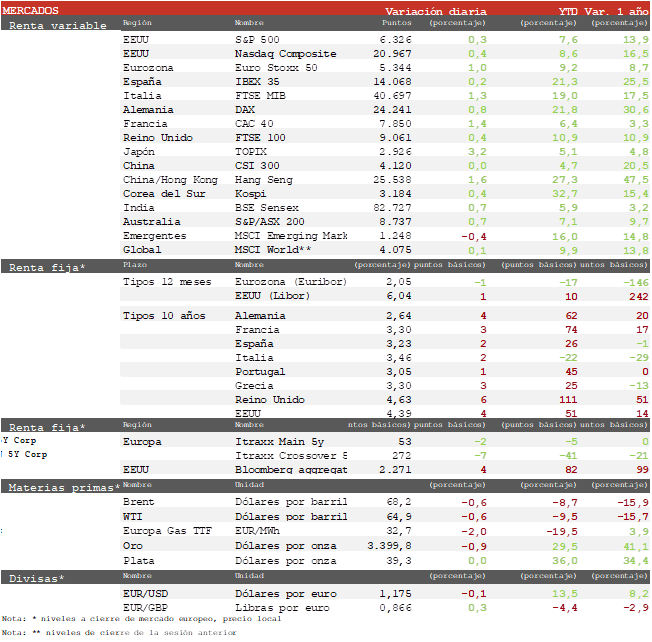
Task: Select the Brent commodity row label
Action: (139, 502)
